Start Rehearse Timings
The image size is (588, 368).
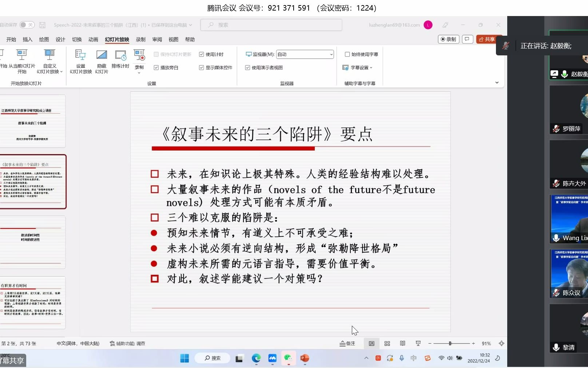point(120,59)
